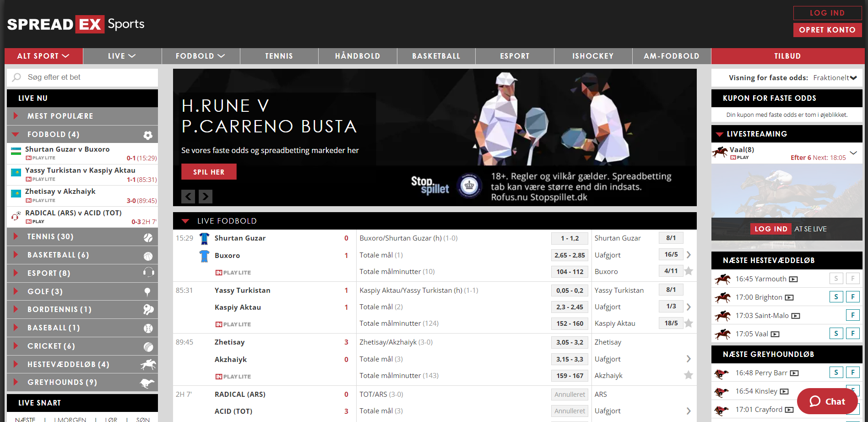868x422 pixels.
Task: Toggle F button for 16:48 Perry Barr
Action: tap(853, 373)
